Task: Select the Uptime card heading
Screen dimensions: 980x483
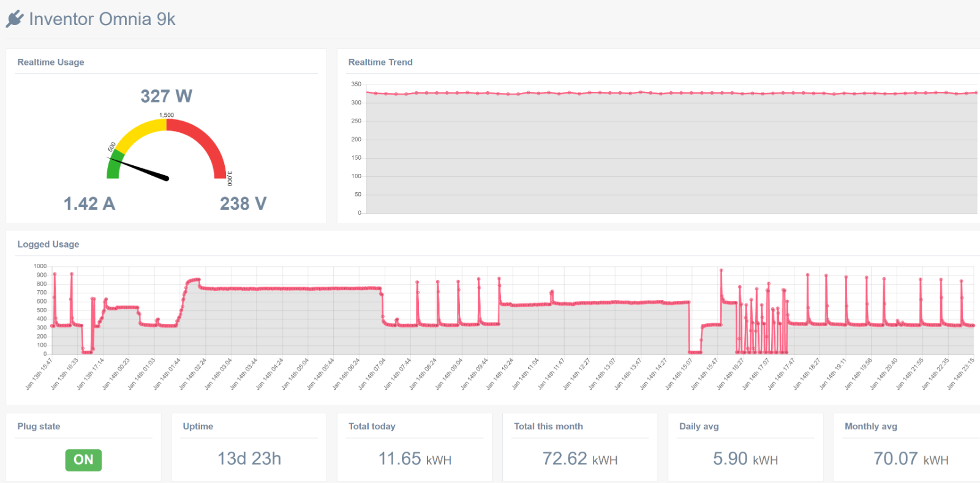Action: (198, 426)
